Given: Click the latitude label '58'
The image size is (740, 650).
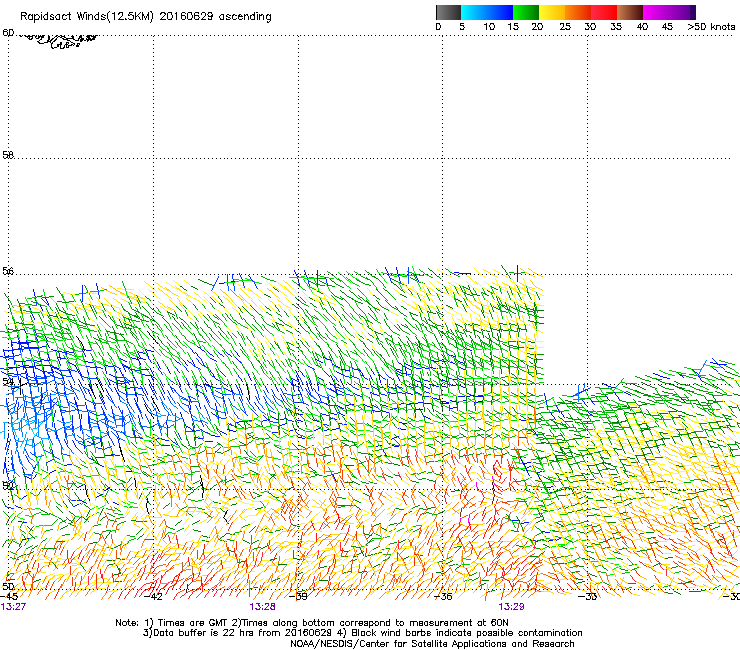Looking at the screenshot, I should [x=8, y=155].
